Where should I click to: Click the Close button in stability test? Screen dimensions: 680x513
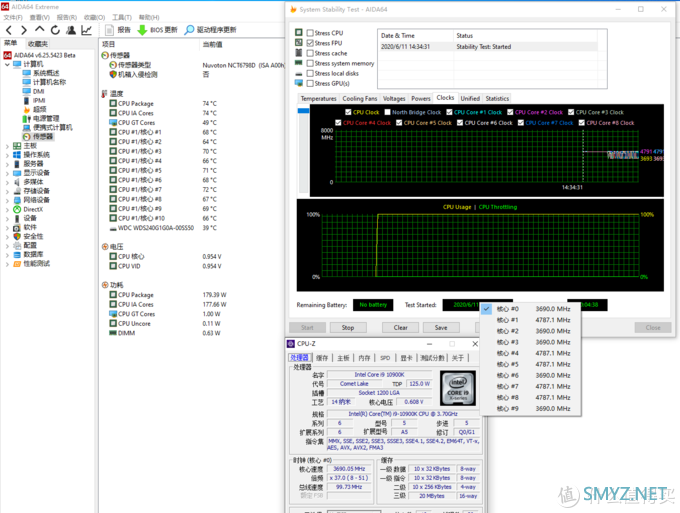(x=653, y=327)
